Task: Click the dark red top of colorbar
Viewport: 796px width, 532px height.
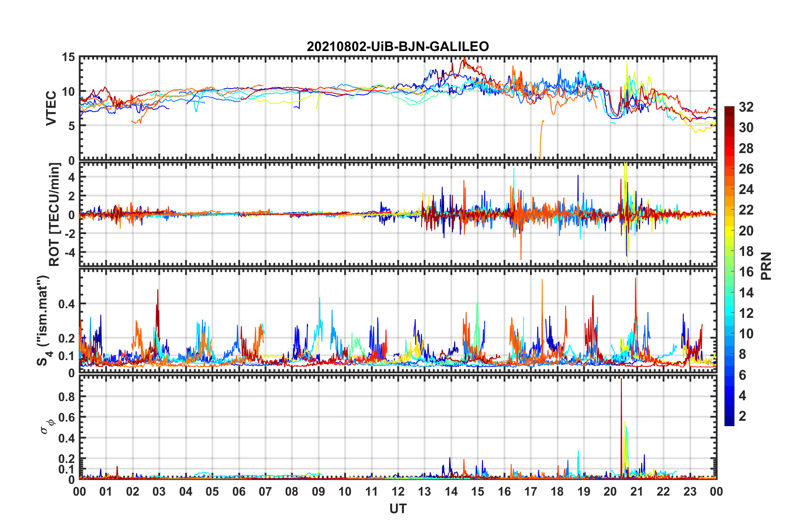Action: (x=729, y=112)
